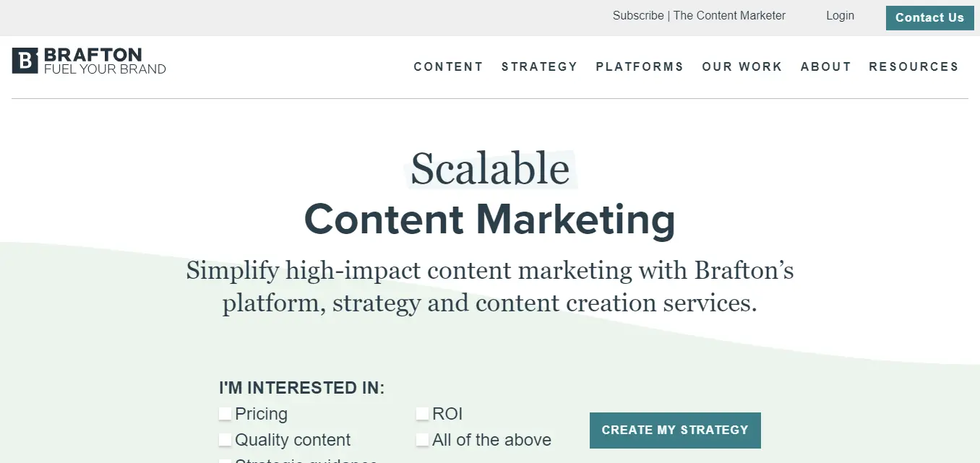Open the Content navigation menu

(448, 66)
